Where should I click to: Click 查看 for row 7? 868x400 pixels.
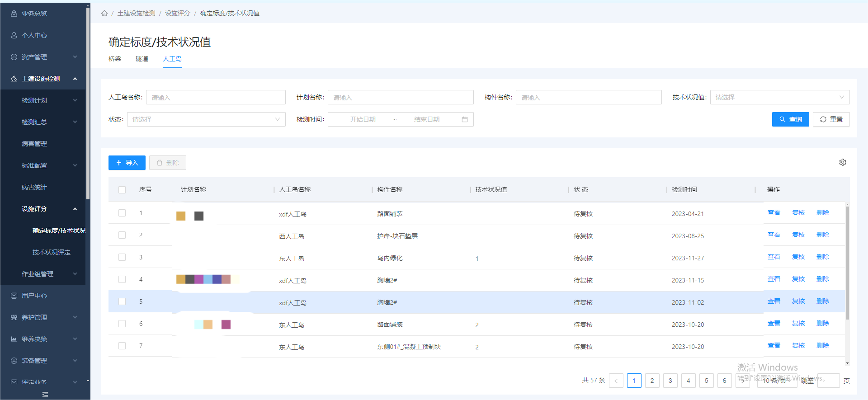(x=774, y=345)
